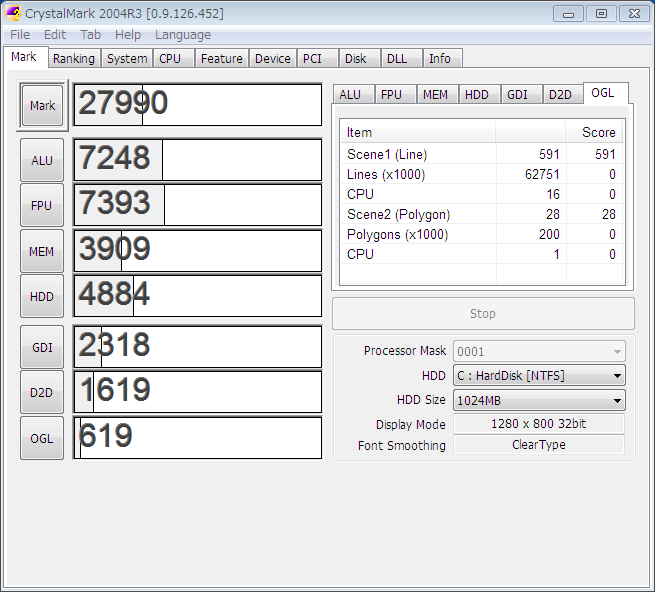Maximize the CrystalMark window
The width and height of the screenshot is (655, 592).
coord(601,14)
